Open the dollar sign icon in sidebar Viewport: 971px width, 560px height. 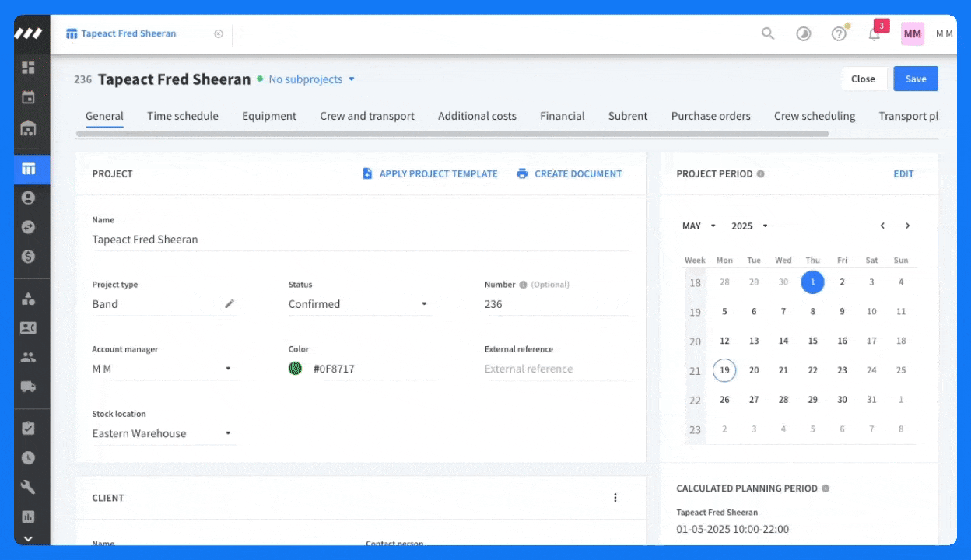pyautogui.click(x=28, y=257)
